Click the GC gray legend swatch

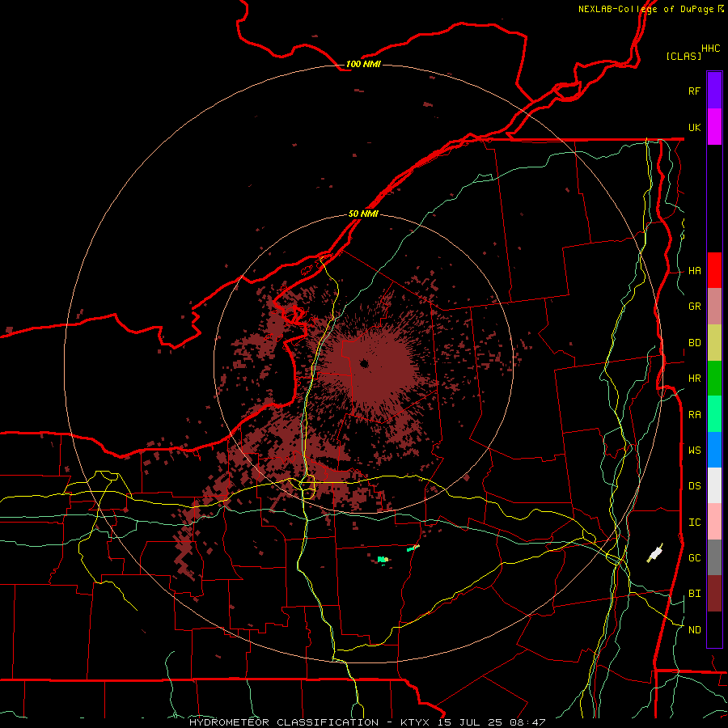click(714, 557)
